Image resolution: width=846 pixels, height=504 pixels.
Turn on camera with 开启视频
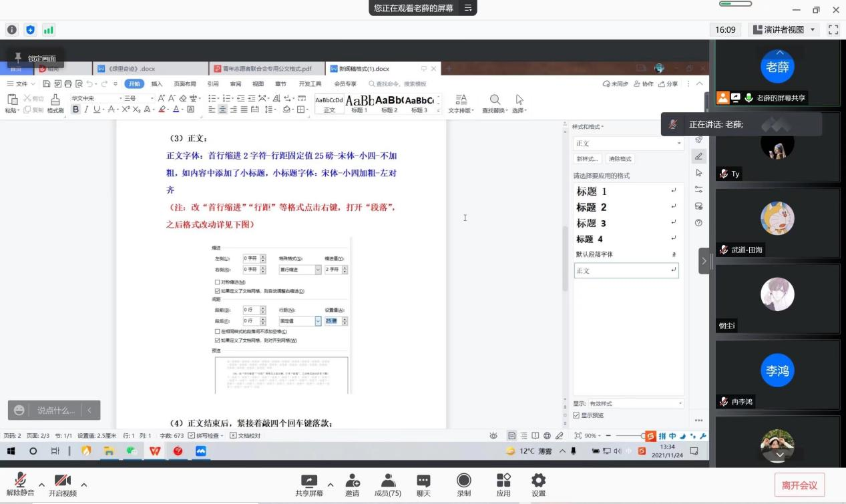pyautogui.click(x=62, y=481)
